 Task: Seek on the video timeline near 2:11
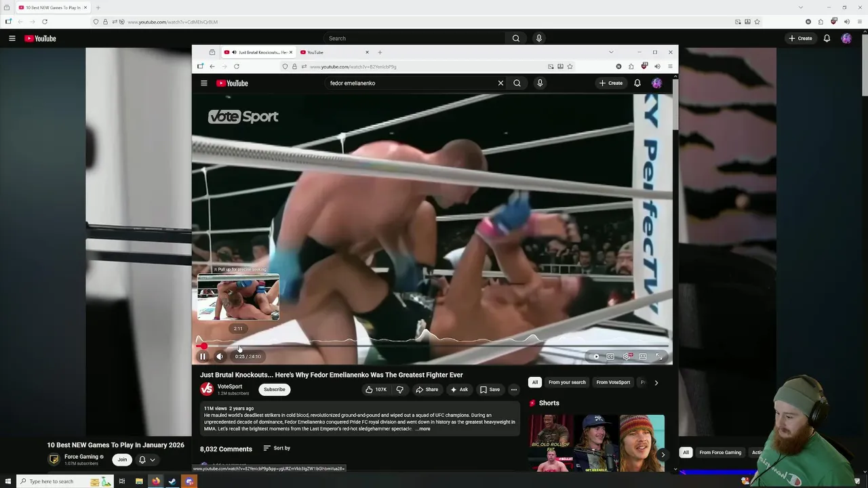(x=238, y=346)
